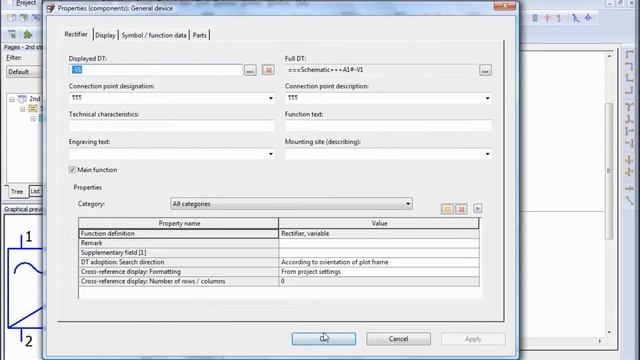Click the filter funnel icon in page navigator

point(12,35)
